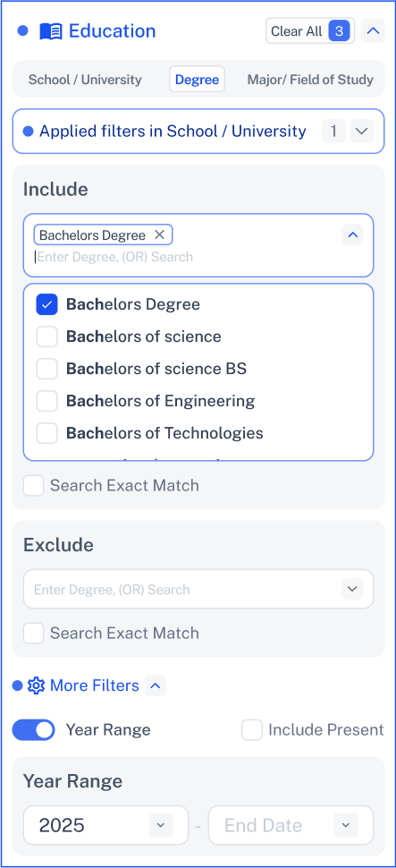Focus the Exclude degree search field
Image resolution: width=396 pixels, height=868 pixels.
(x=182, y=589)
